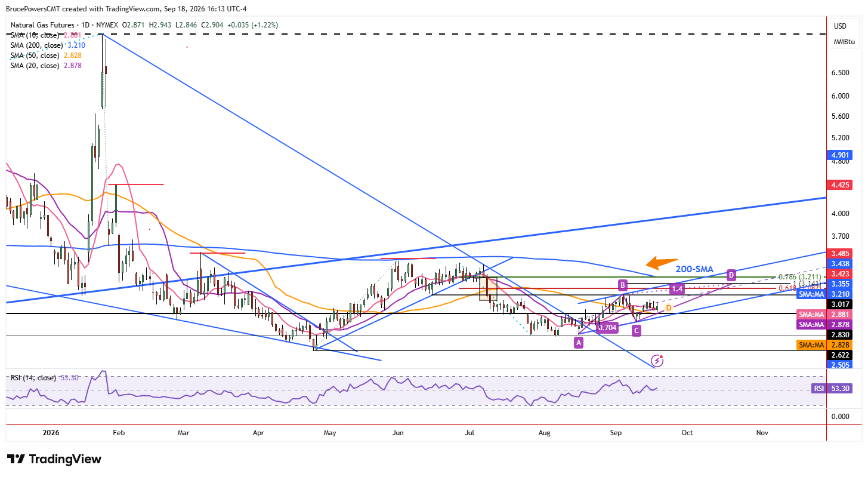Click the black 2.830 price-scale label

pos(840,335)
